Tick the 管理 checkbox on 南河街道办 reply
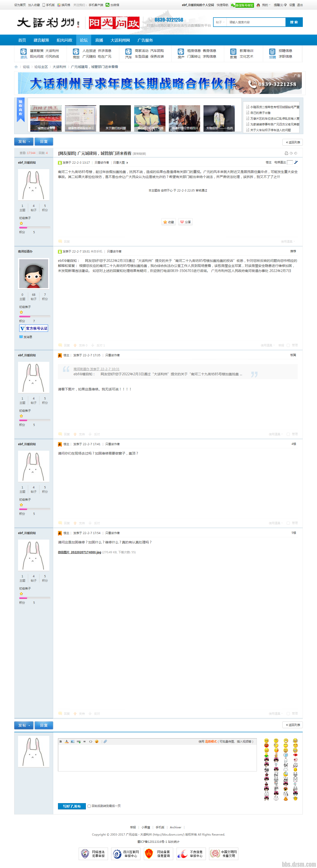Viewport: 317px width, 868px height. coord(288,345)
